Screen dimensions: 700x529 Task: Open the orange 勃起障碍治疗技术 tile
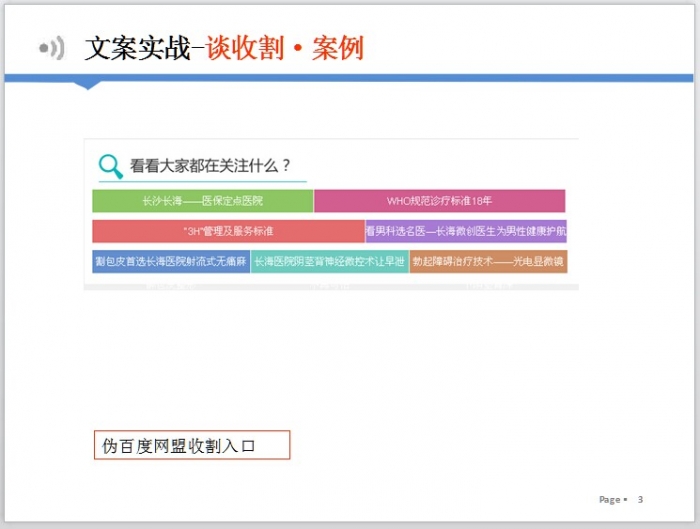pyautogui.click(x=488, y=262)
